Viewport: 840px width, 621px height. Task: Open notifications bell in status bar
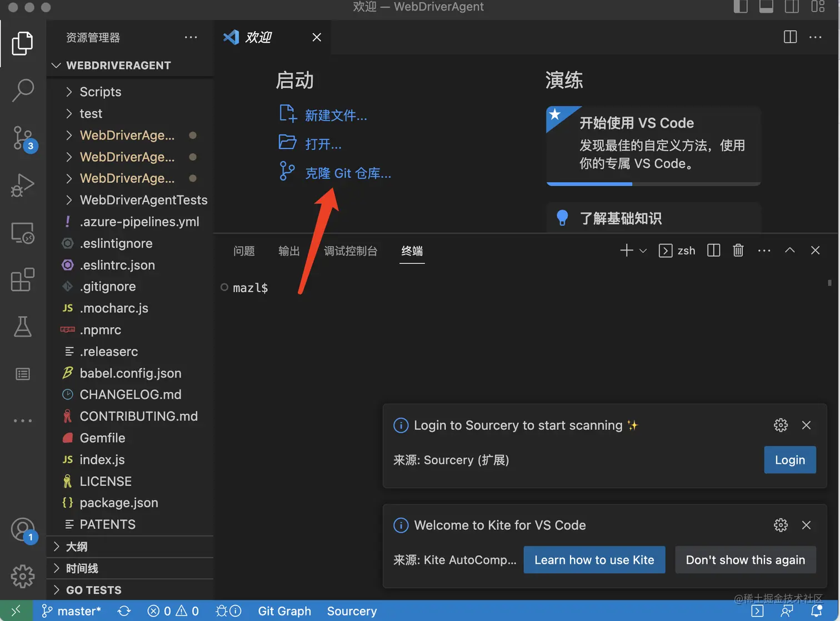click(x=816, y=611)
